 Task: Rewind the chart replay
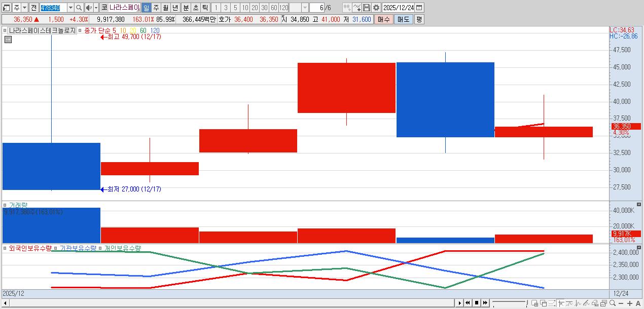click(468, 303)
